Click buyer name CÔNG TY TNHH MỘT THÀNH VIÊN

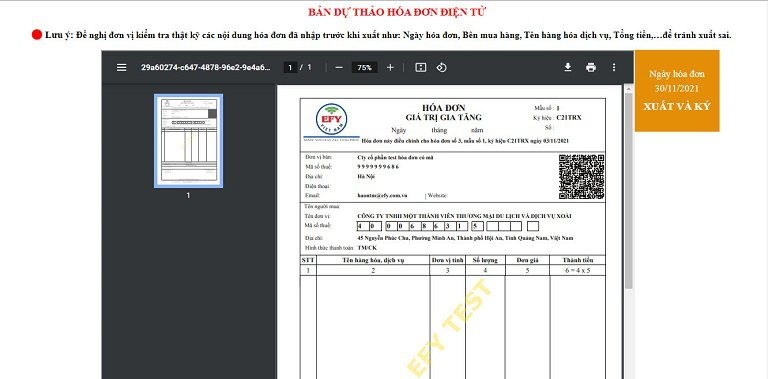464,216
